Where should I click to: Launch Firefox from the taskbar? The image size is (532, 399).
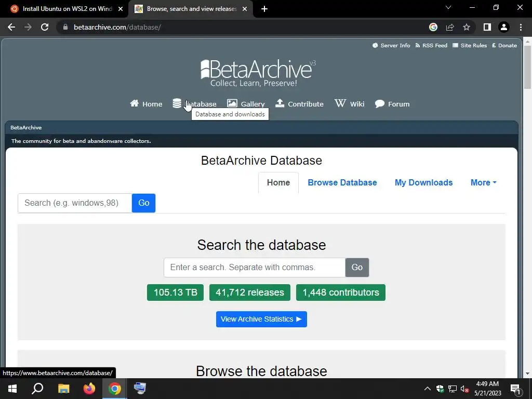point(89,389)
